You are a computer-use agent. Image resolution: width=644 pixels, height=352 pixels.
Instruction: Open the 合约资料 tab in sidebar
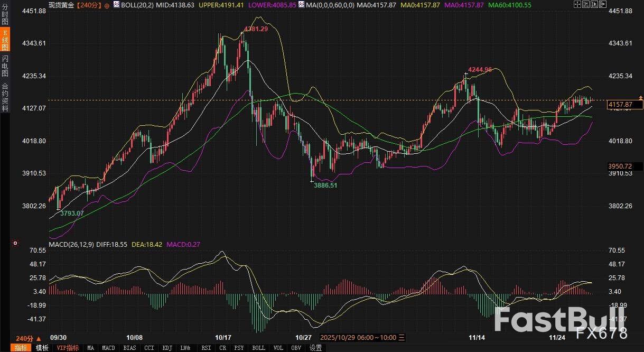click(5, 97)
